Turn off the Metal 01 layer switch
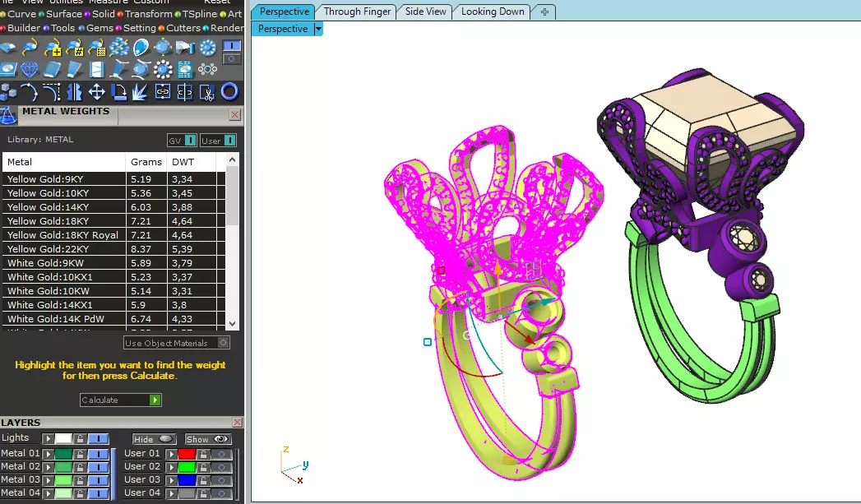861x504 pixels. click(99, 454)
